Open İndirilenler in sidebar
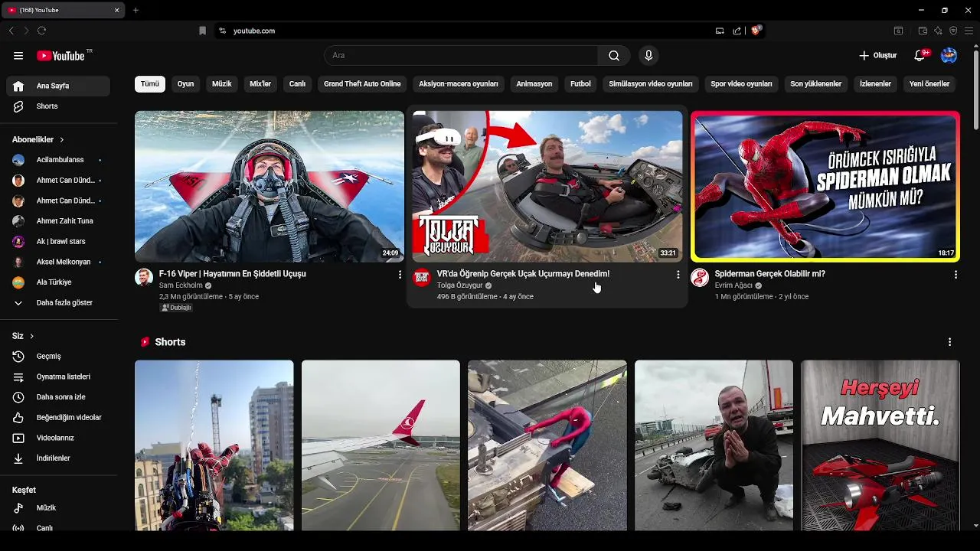980x551 pixels. click(x=58, y=458)
